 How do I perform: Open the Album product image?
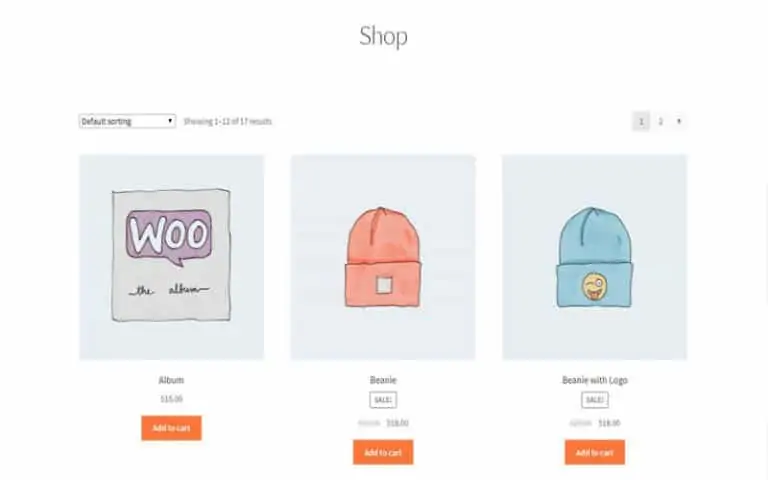pyautogui.click(x=171, y=257)
